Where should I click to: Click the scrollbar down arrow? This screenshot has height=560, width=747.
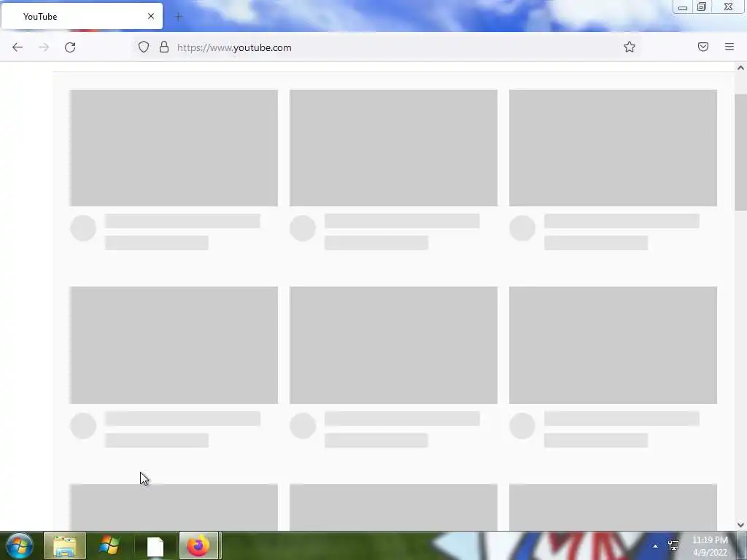coord(740,525)
